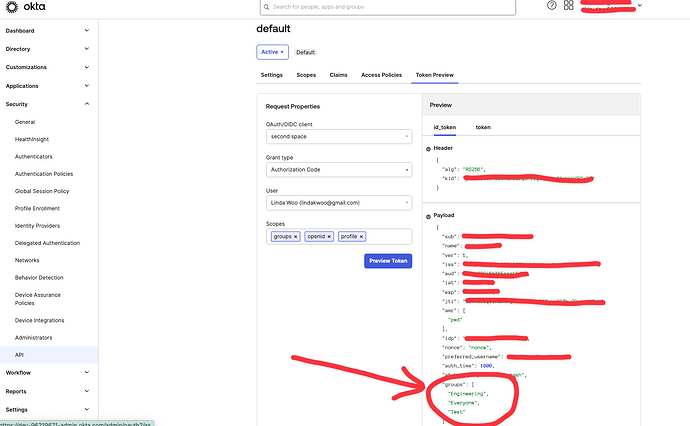This screenshot has width=690, height=426.
Task: Select API in the Security menu
Action: pos(49,355)
